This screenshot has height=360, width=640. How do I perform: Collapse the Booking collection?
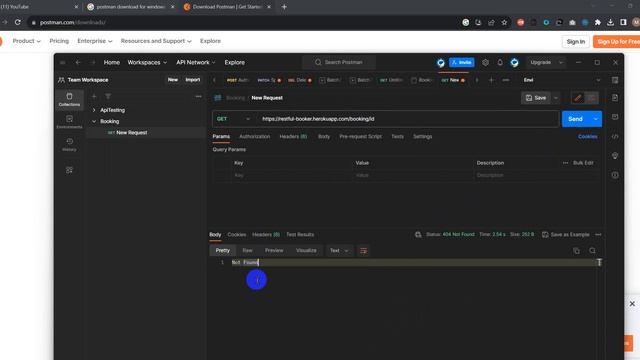pos(94,121)
